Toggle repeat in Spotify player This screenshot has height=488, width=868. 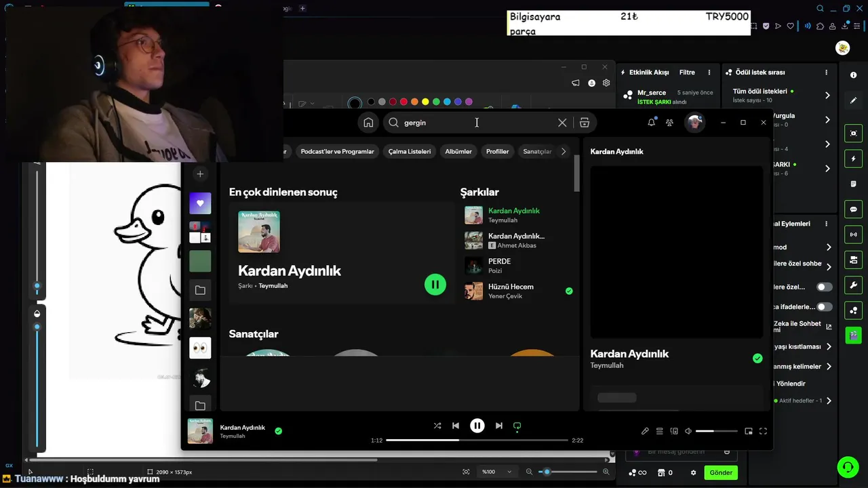click(x=517, y=426)
